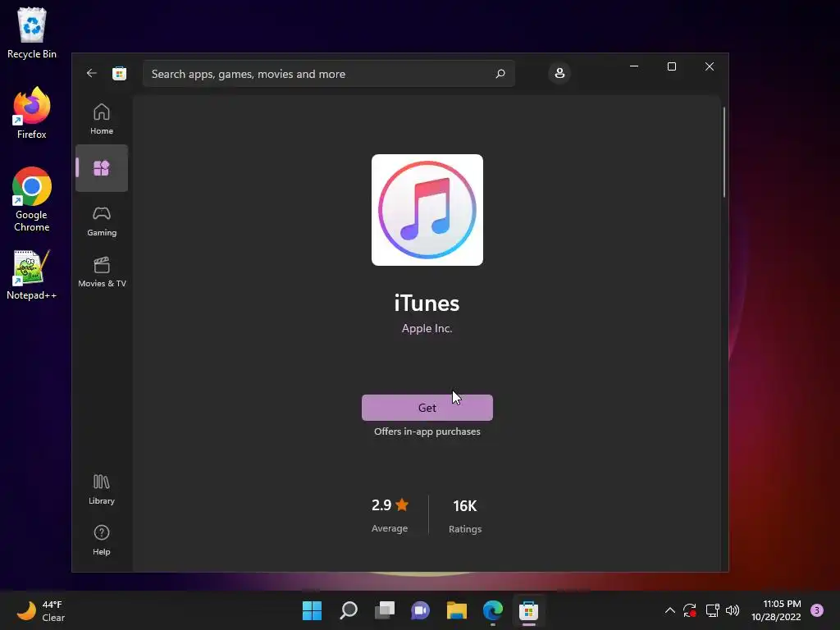
Task: Expand the hidden system tray icons chevron
Action: [x=669, y=610]
